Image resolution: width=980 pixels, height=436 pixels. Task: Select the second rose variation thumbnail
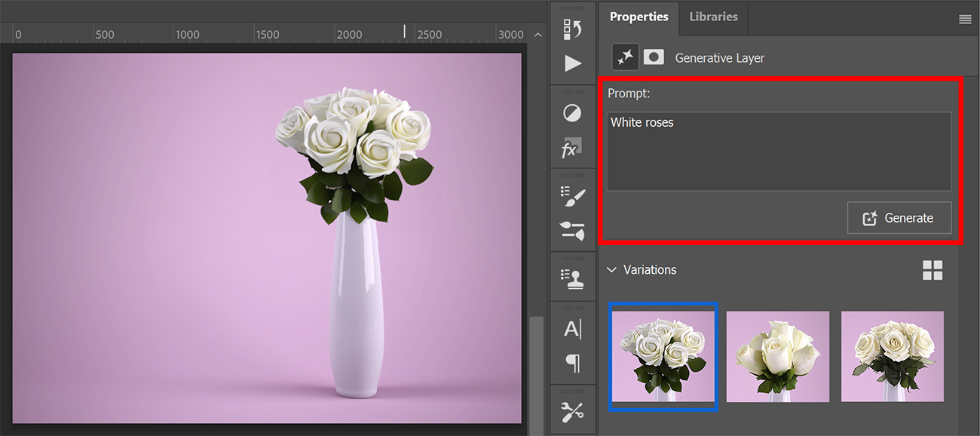coord(777,356)
